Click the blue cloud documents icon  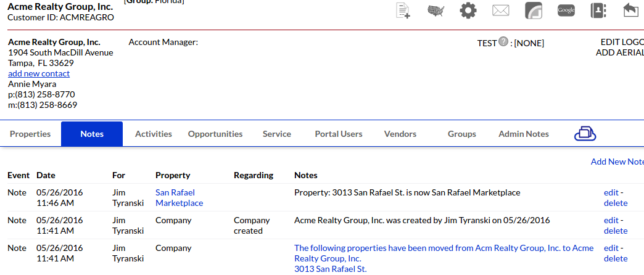click(x=585, y=134)
